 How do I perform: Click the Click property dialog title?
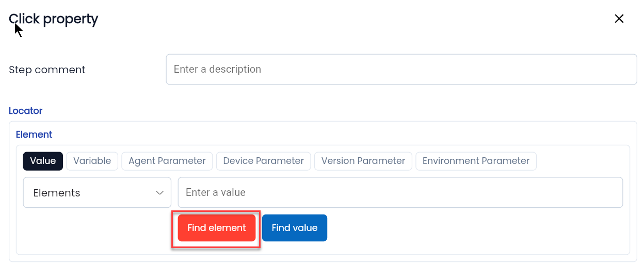[x=54, y=19]
